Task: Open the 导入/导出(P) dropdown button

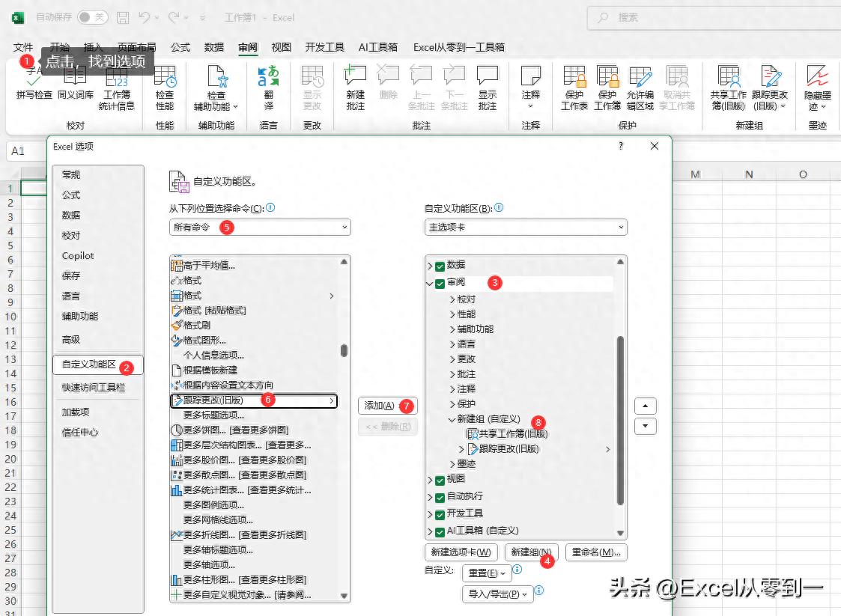Action: tap(498, 594)
